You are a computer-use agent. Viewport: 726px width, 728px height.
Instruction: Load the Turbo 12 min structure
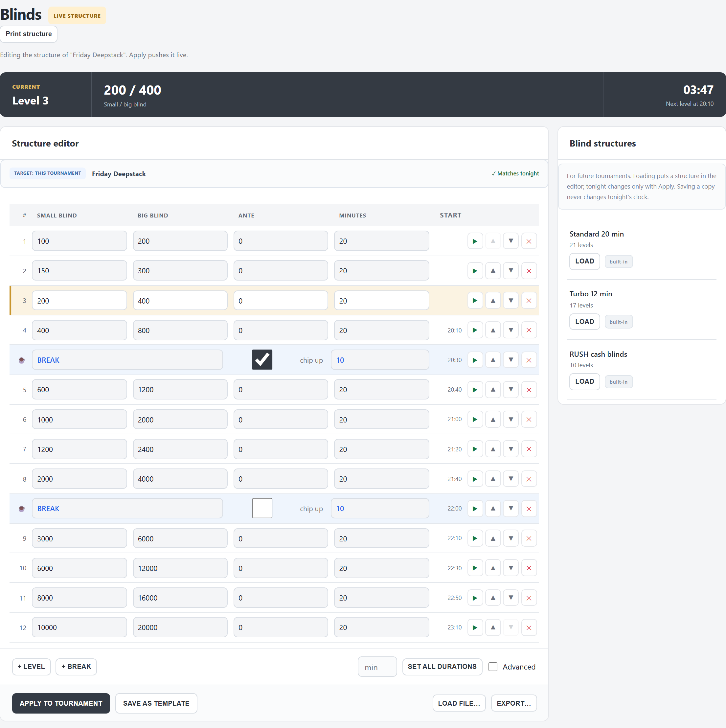tap(584, 321)
